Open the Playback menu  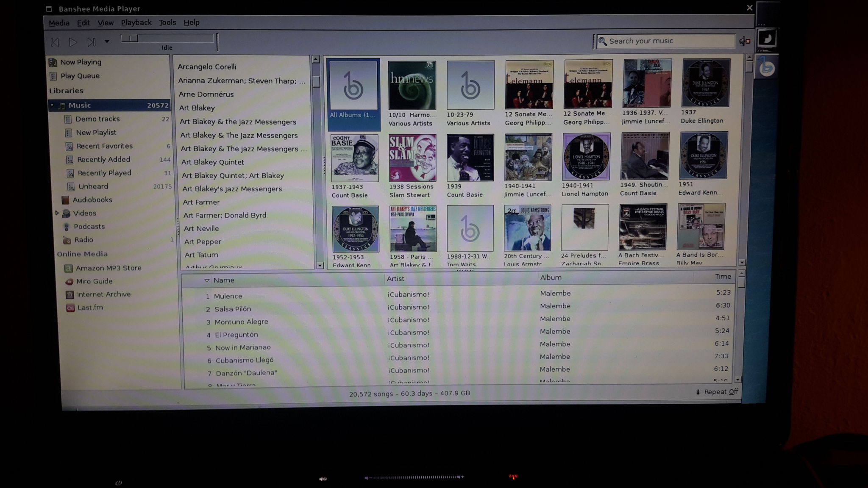[x=136, y=22]
